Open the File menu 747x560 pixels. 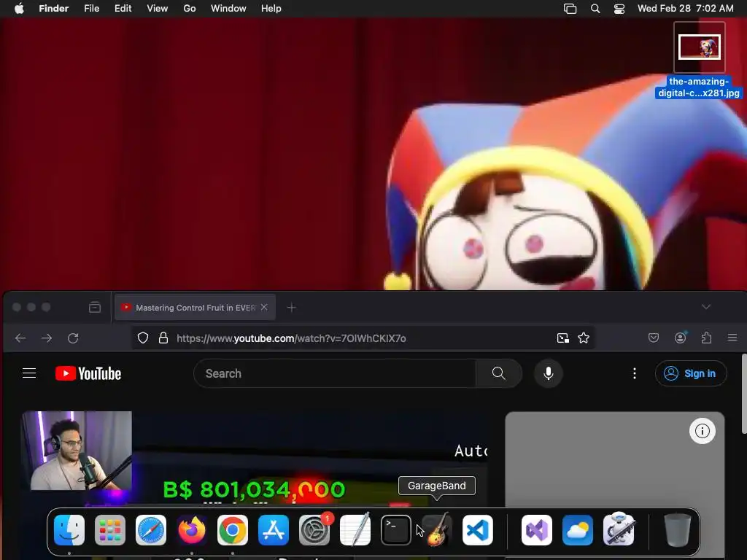pyautogui.click(x=91, y=9)
